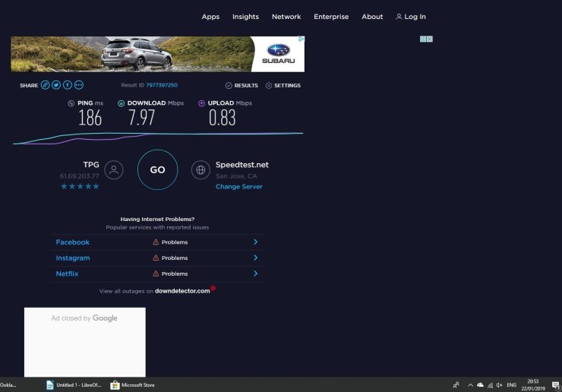Open more share options icon
562x392 pixels.
79,85
